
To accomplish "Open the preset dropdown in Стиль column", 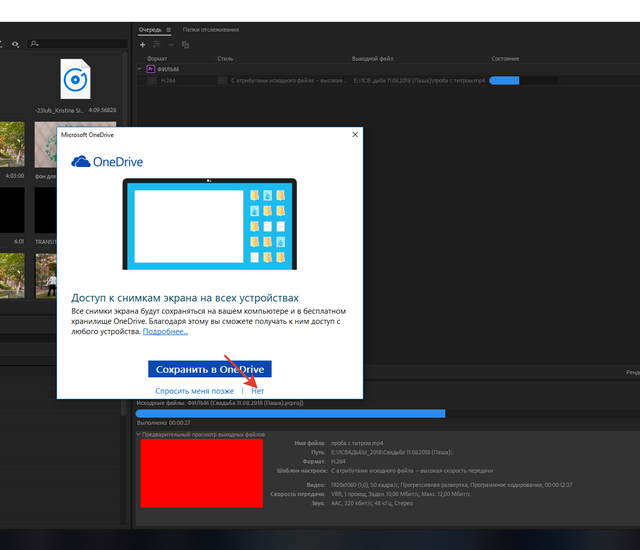I will [222, 81].
